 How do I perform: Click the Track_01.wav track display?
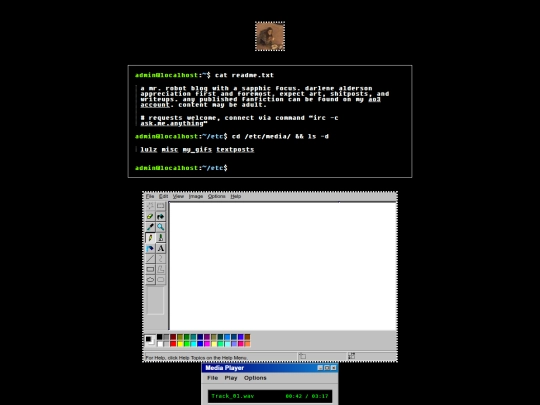coord(232,396)
